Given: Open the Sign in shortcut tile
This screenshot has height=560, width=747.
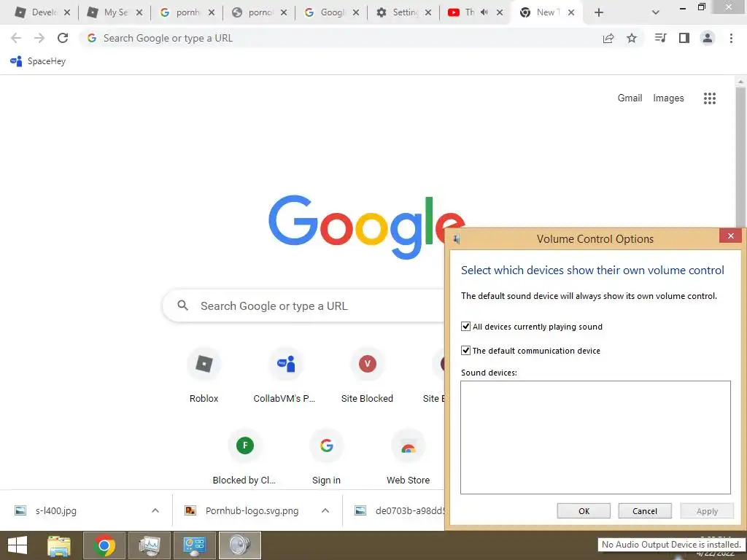Looking at the screenshot, I should 326,457.
